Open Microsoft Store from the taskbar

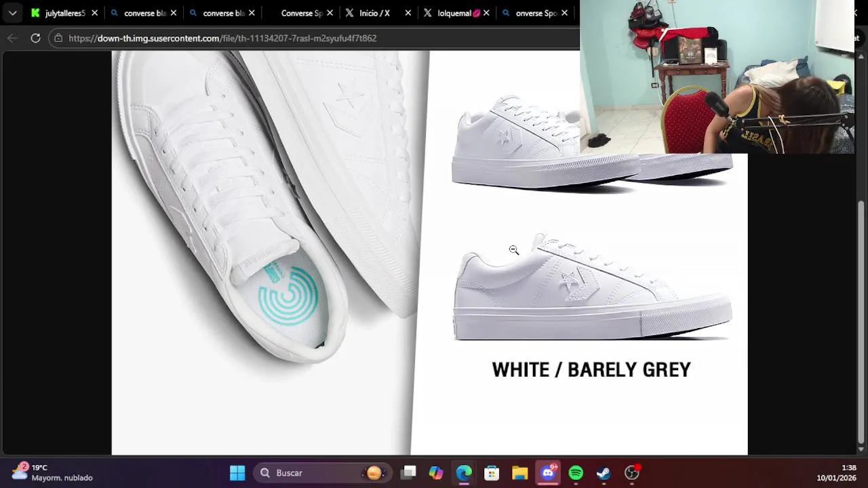tap(492, 473)
